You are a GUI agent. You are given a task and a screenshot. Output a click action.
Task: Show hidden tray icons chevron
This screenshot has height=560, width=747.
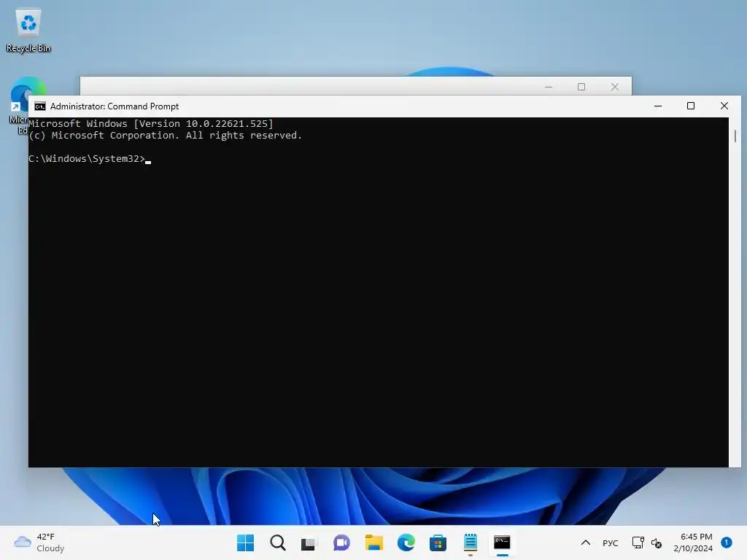tap(586, 542)
